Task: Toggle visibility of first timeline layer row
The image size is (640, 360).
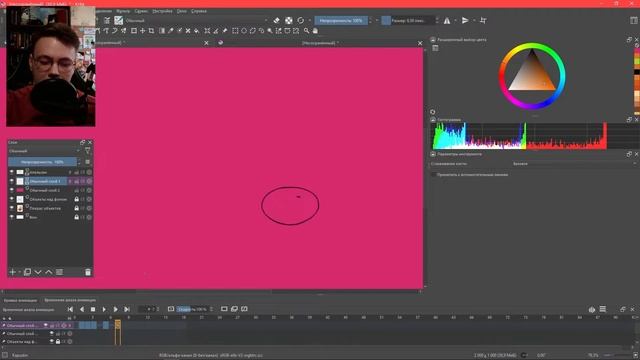Action: (46, 325)
